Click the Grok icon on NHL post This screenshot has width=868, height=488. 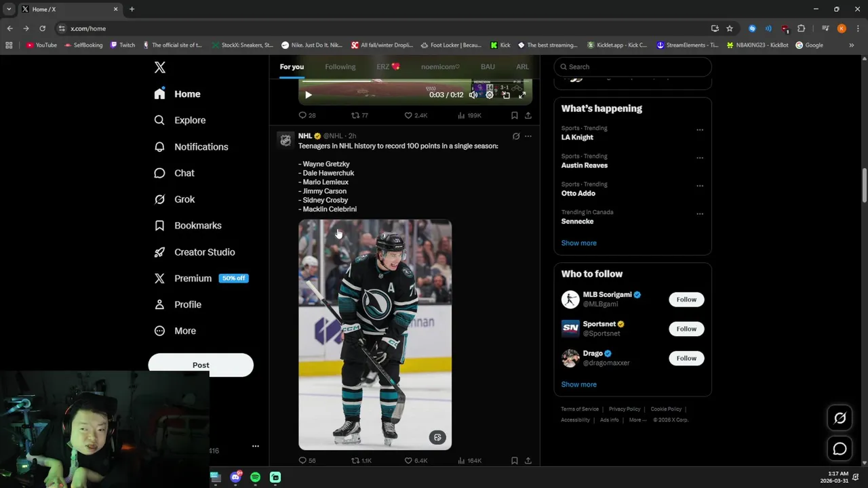point(516,136)
